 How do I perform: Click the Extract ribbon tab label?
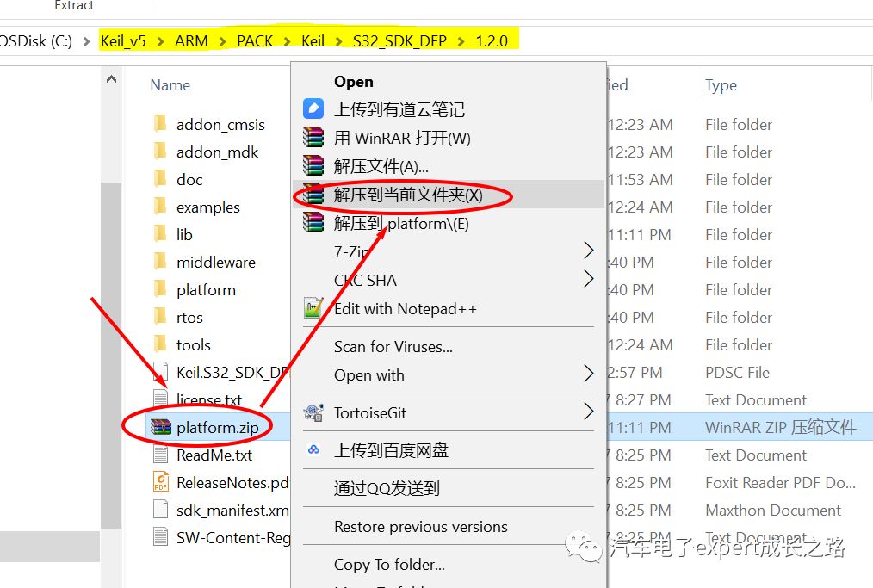pyautogui.click(x=74, y=5)
